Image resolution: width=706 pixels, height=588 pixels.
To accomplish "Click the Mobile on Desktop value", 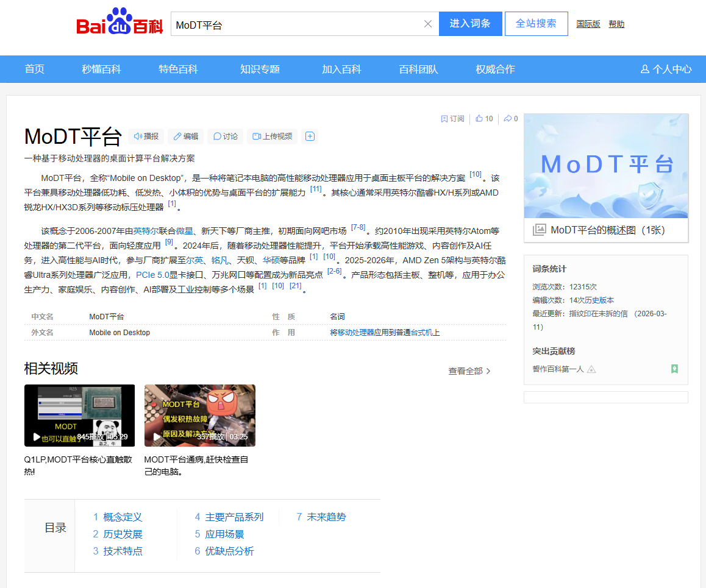I will [119, 333].
